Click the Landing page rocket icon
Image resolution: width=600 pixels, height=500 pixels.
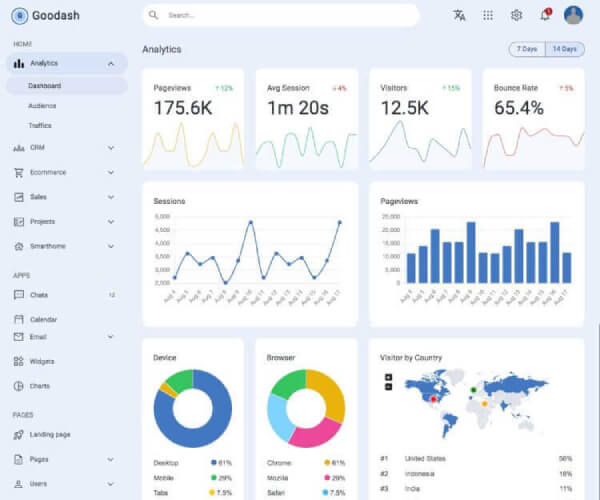click(x=19, y=435)
